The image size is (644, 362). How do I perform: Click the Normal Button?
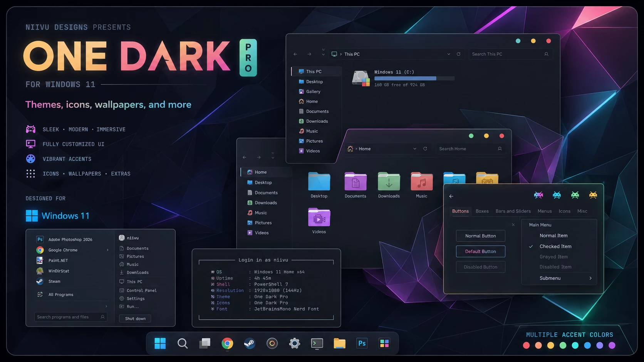[x=480, y=236]
